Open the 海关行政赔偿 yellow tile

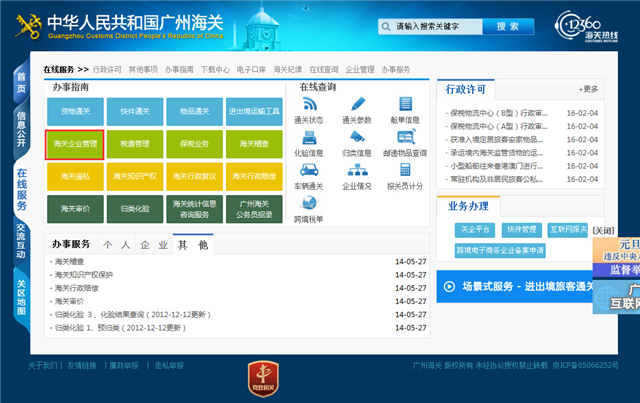point(254,176)
